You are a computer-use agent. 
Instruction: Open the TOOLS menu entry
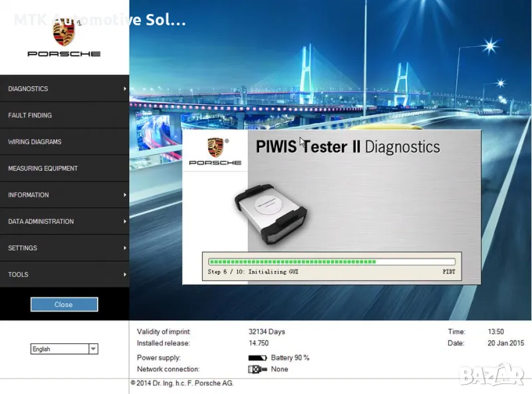coord(65,274)
